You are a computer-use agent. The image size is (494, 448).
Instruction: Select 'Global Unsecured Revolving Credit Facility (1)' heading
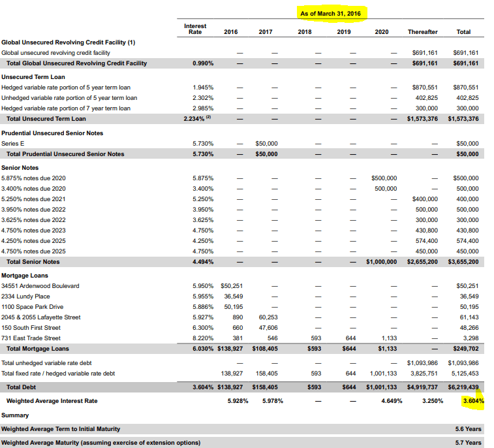coord(68,42)
